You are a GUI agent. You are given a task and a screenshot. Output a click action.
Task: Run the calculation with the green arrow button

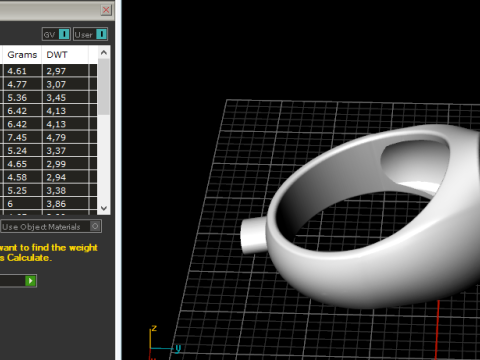click(x=30, y=281)
